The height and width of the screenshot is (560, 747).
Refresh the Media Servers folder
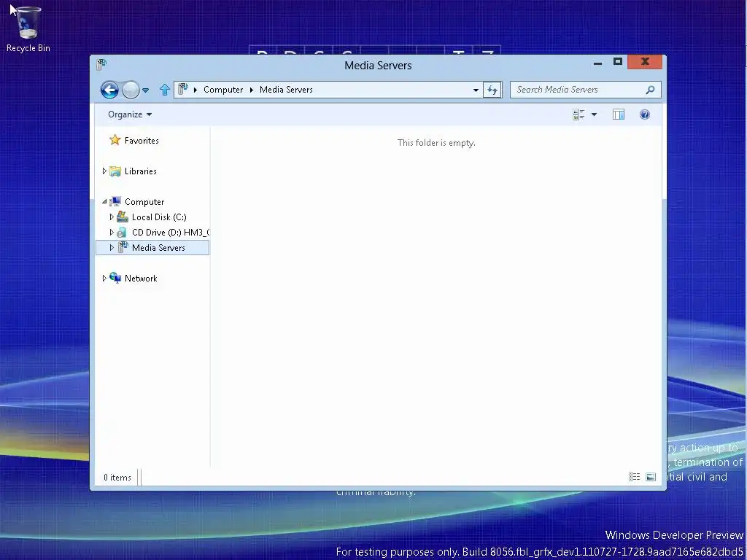[x=492, y=90]
